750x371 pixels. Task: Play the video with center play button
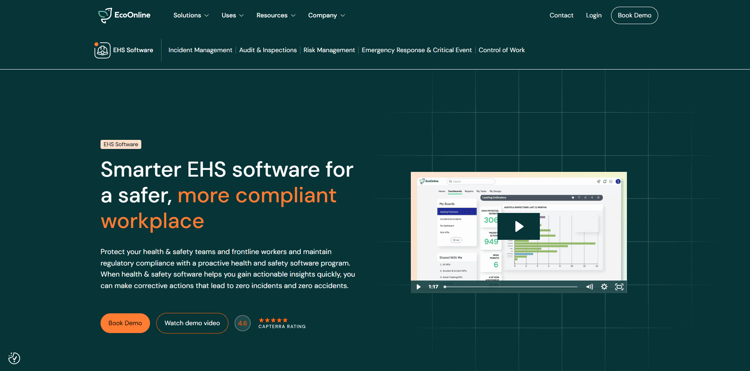click(519, 227)
